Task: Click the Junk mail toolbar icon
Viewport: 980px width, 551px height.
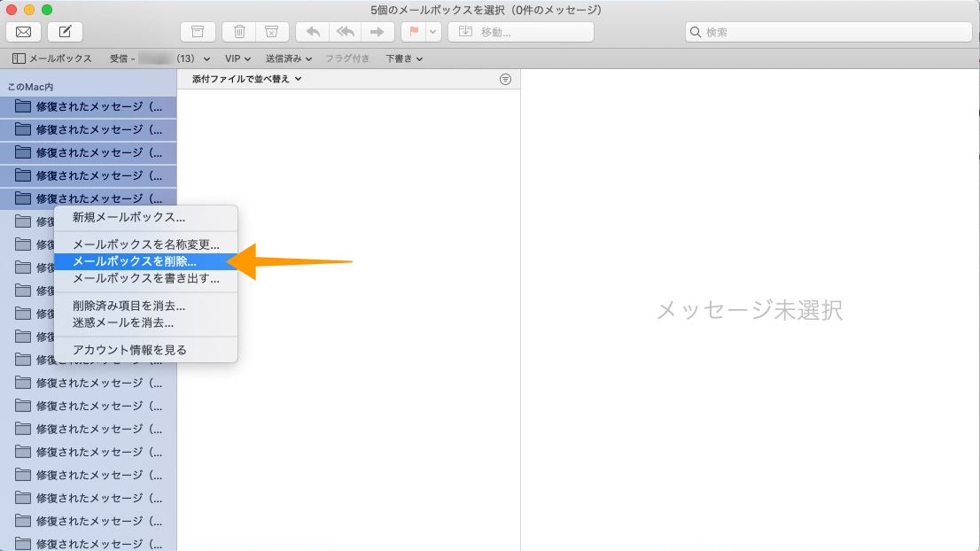Action: click(x=272, y=32)
